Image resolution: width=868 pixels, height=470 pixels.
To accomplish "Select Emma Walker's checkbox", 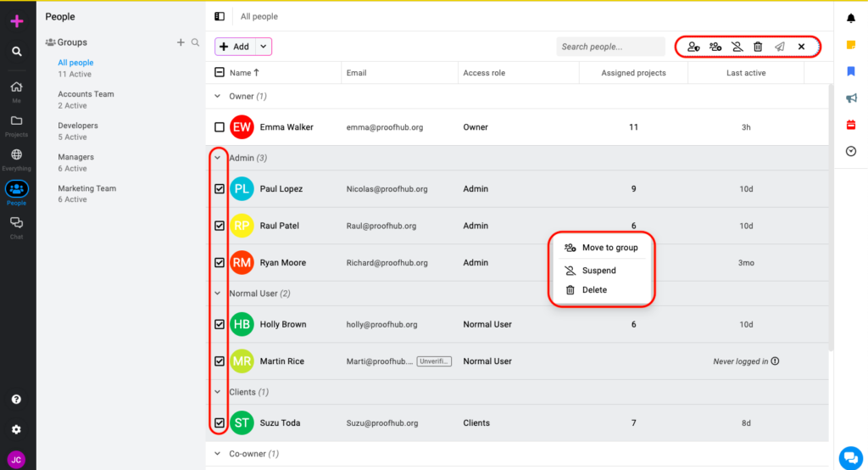I will click(220, 127).
